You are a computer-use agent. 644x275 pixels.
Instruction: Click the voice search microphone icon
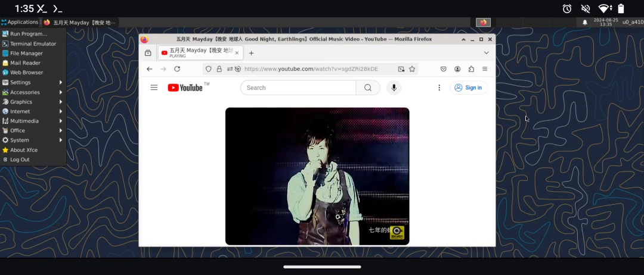[x=394, y=87]
